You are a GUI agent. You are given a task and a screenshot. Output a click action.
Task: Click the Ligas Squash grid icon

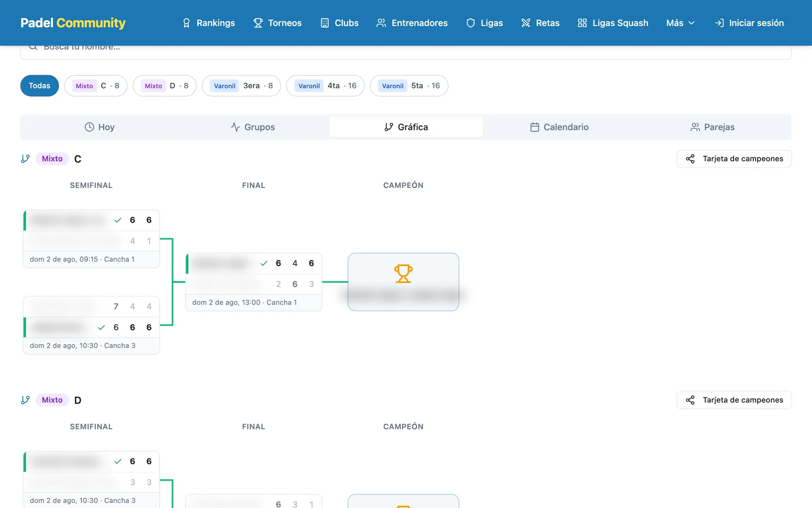tap(582, 23)
